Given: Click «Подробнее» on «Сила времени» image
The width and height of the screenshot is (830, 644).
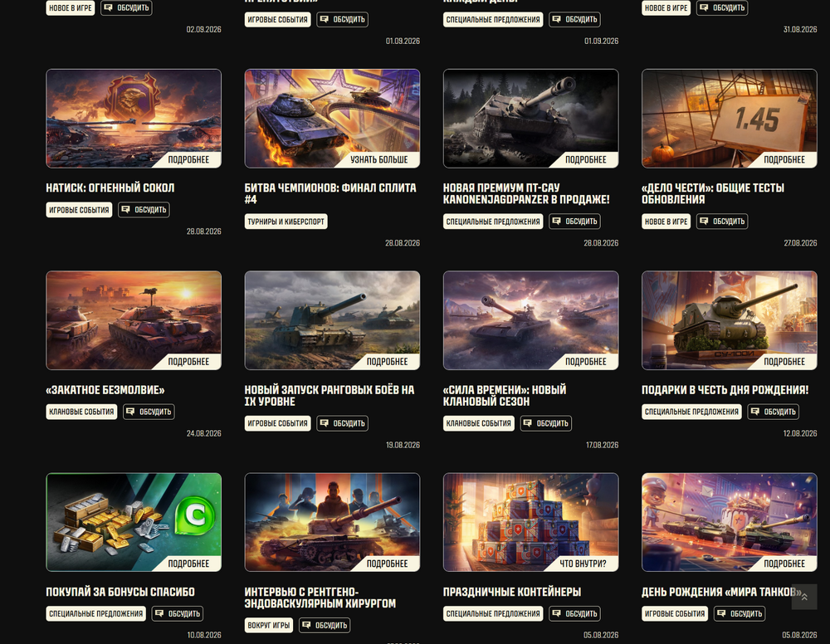Looking at the screenshot, I should (585, 362).
